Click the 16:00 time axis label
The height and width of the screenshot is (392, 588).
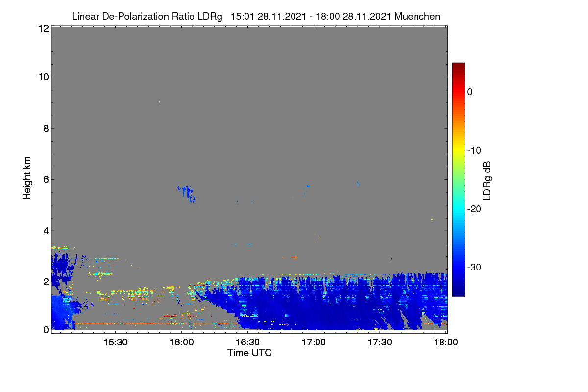point(181,342)
